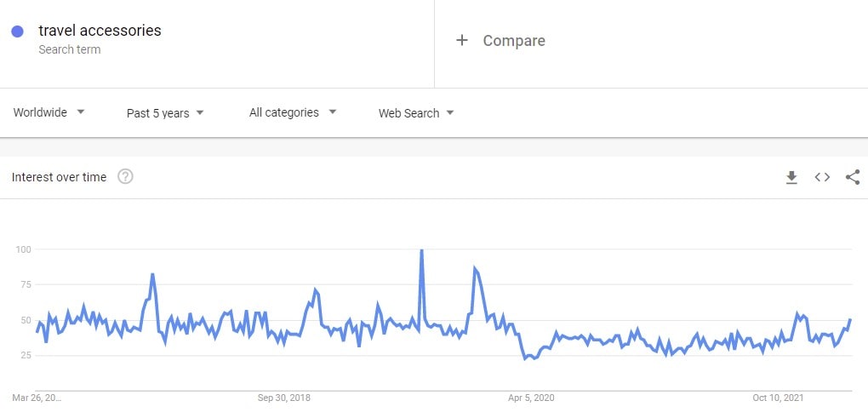Open the Interest over time help tooltip
Viewport: 868px width, 418px height.
pyautogui.click(x=125, y=177)
